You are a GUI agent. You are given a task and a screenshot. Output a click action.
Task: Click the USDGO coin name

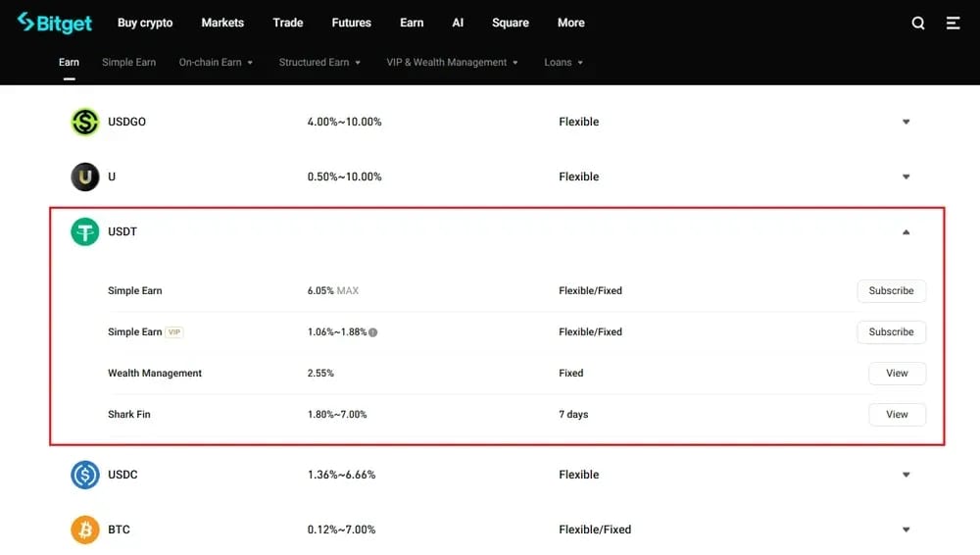coord(126,122)
